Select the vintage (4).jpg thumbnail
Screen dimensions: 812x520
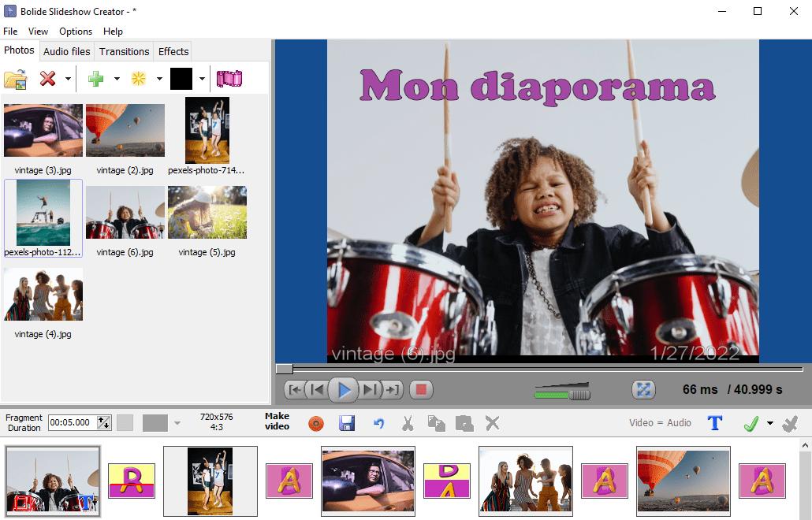(x=43, y=294)
